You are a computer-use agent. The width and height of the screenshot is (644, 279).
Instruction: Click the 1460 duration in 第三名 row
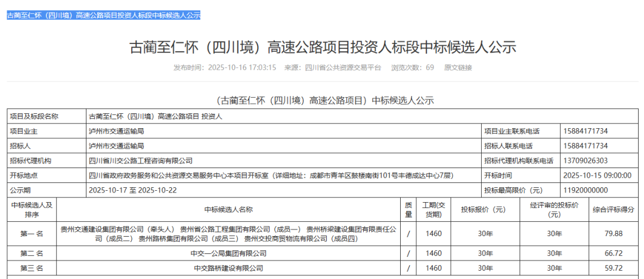tap(434, 268)
